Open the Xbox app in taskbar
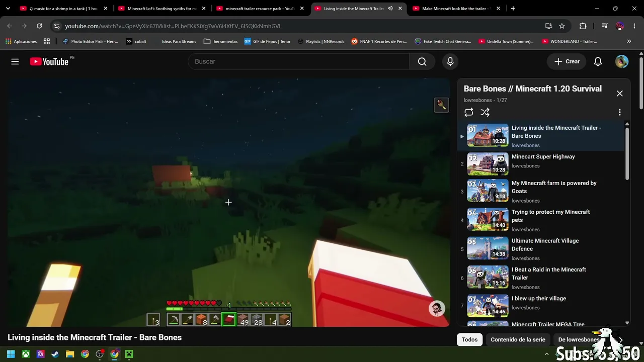Image resolution: width=644 pixels, height=362 pixels. coord(26,354)
